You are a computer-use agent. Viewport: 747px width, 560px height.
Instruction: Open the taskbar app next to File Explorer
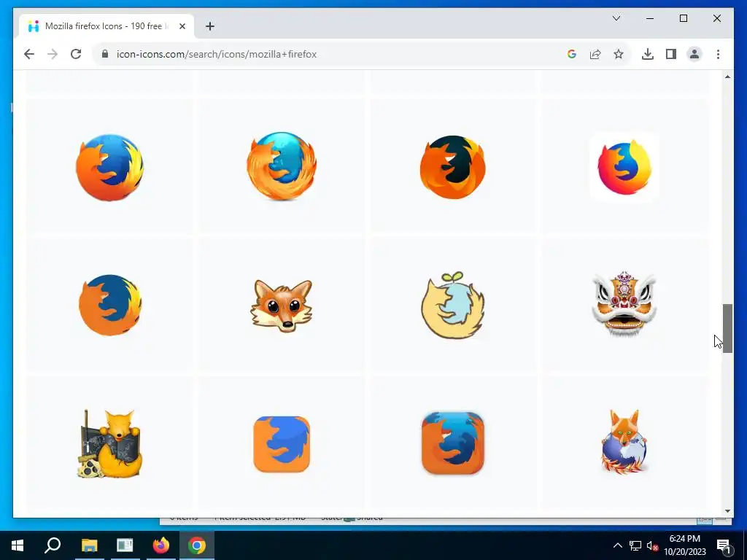[125, 545]
